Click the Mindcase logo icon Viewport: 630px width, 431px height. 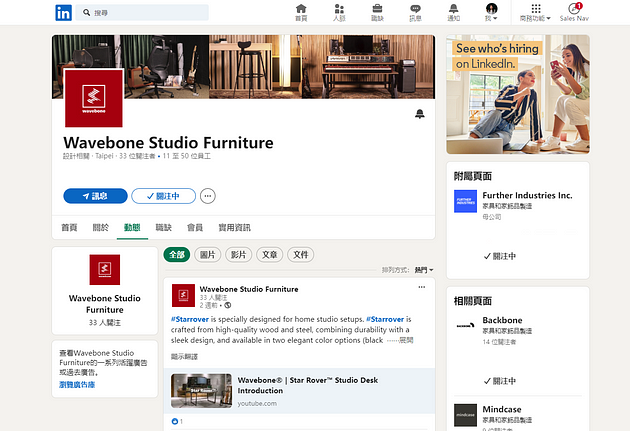click(465, 415)
